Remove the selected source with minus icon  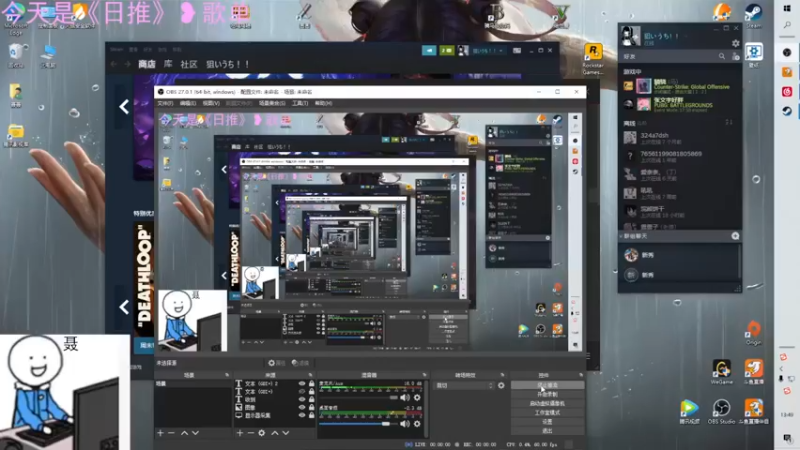point(251,433)
